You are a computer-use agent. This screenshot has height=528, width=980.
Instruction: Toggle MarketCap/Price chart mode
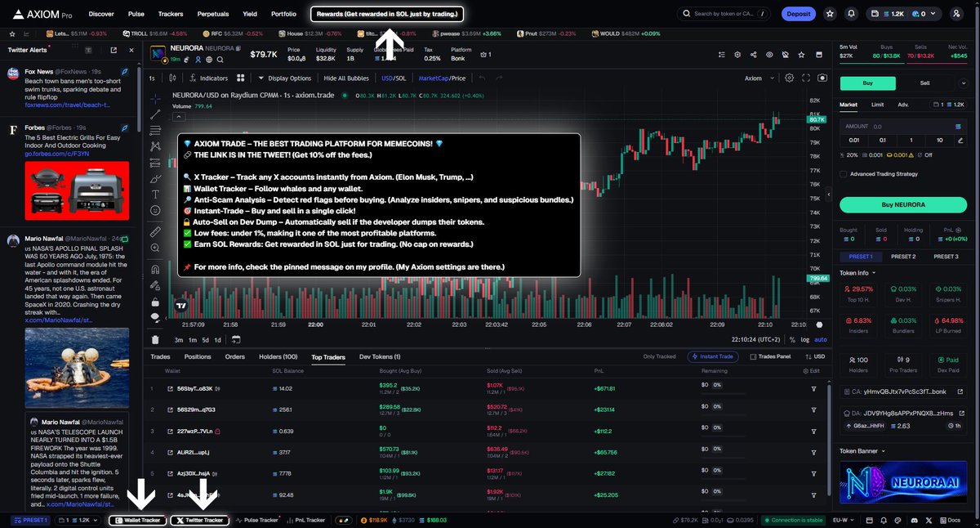click(442, 78)
